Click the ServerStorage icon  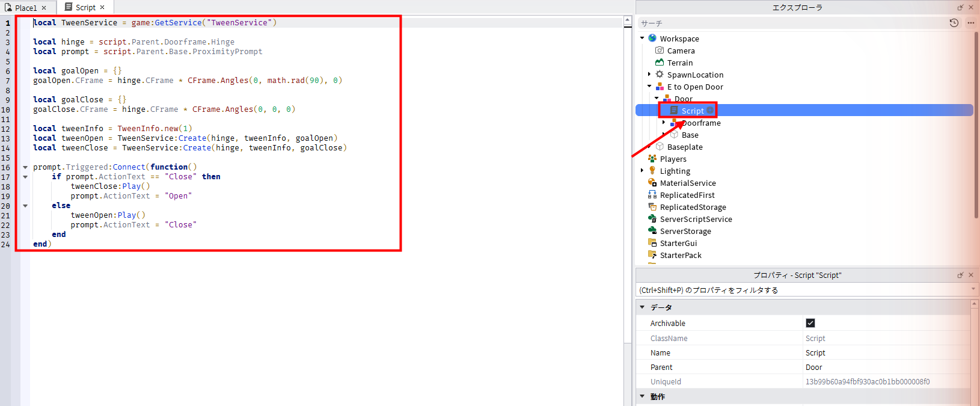click(652, 231)
